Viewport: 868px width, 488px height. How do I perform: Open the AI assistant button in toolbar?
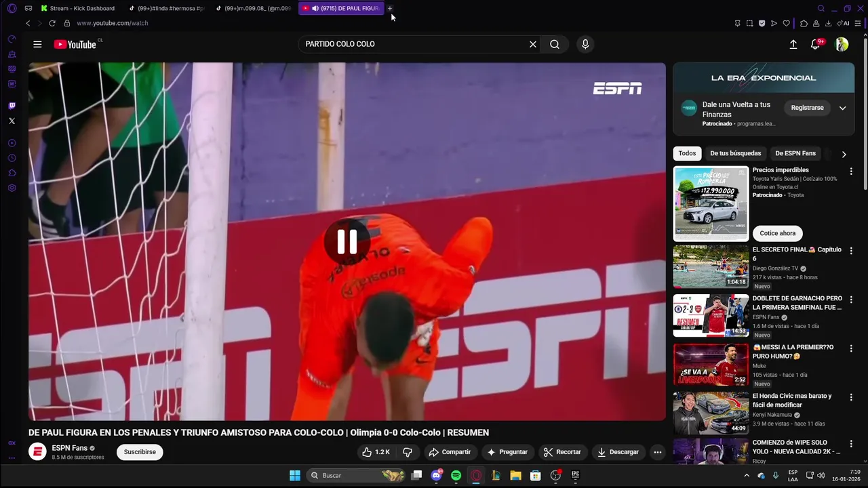(x=844, y=23)
